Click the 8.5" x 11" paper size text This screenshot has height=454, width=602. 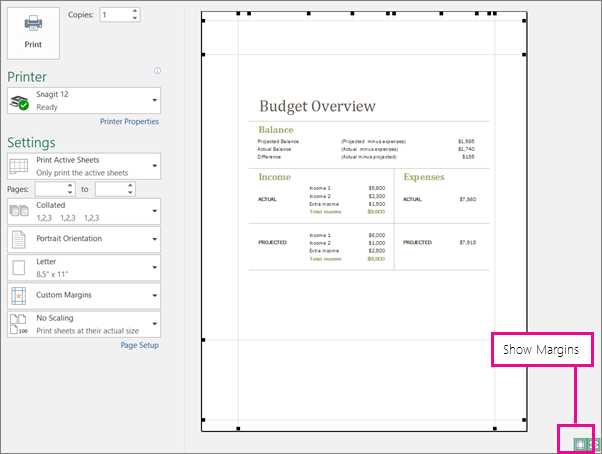point(52,274)
